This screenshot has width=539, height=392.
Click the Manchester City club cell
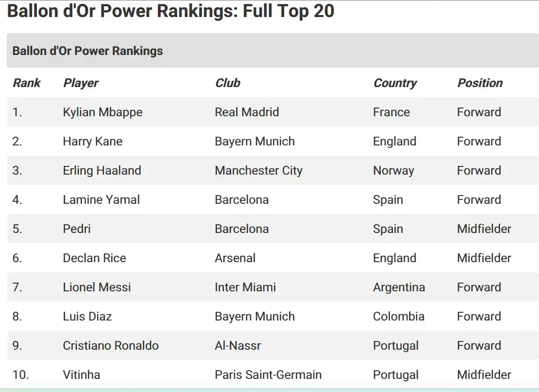(x=259, y=171)
